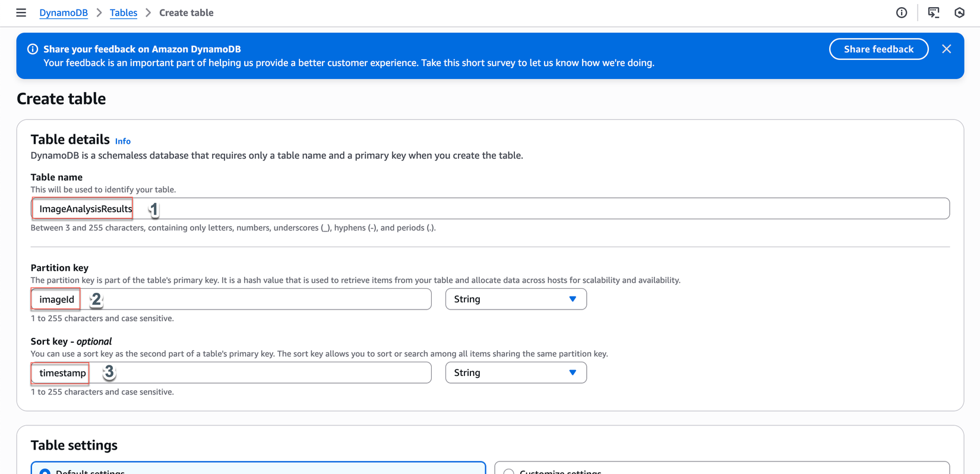This screenshot has width=980, height=474.
Task: Click into the Partition key name field
Action: [231, 299]
